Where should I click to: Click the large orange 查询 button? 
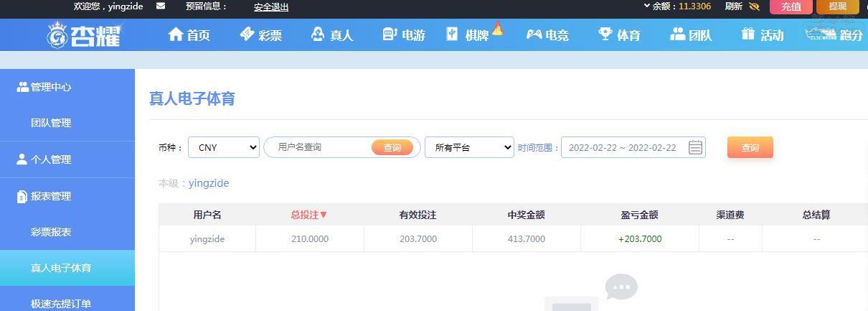(750, 147)
